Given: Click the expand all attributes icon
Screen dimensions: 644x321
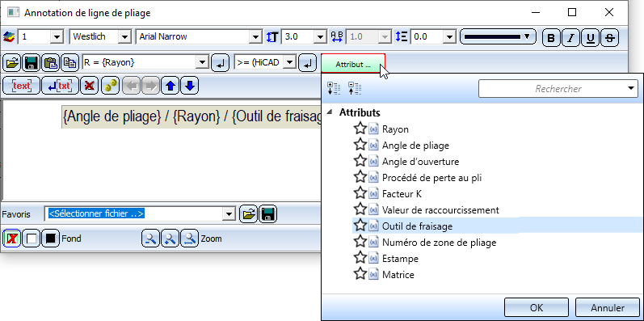Looking at the screenshot, I should 334,88.
